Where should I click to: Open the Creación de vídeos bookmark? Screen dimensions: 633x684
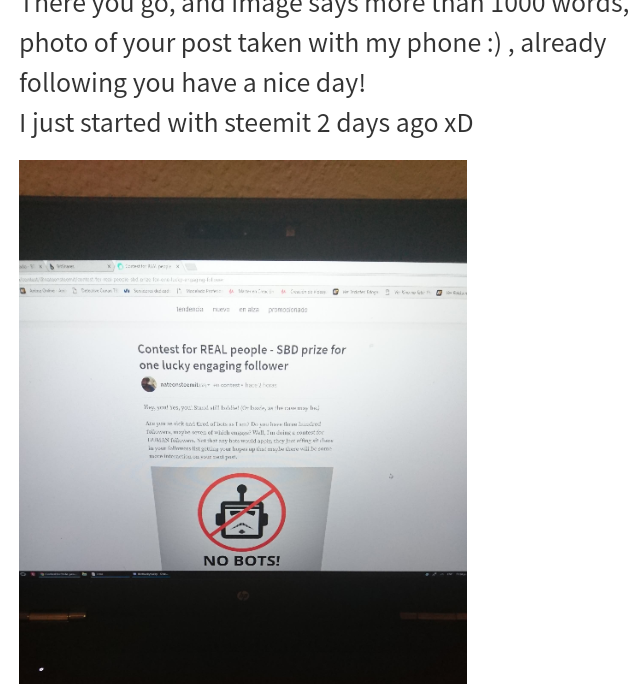pyautogui.click(x=303, y=291)
